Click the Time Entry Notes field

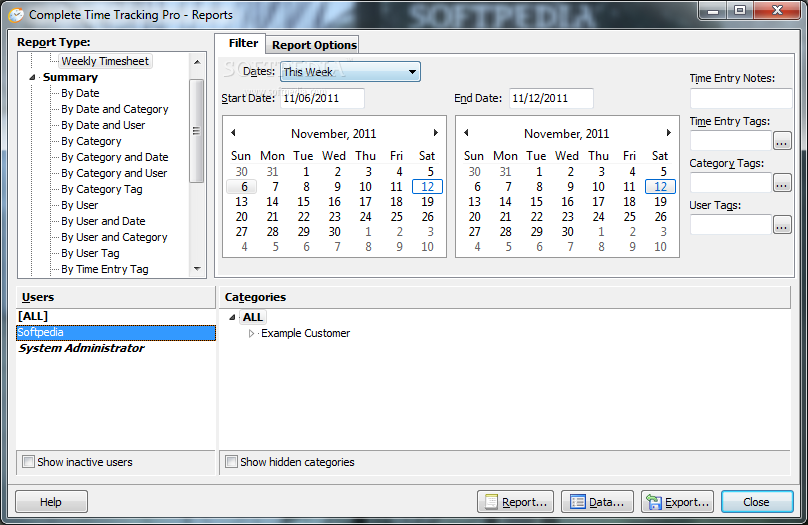pyautogui.click(x=740, y=98)
